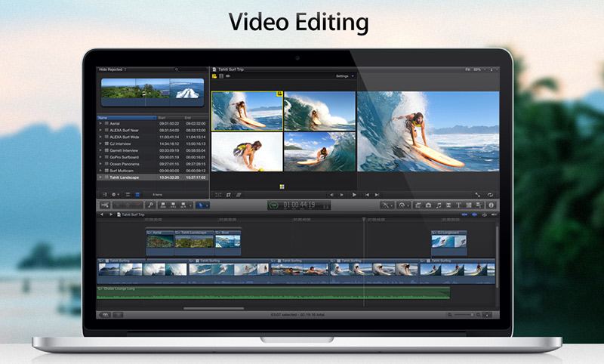Expand the Aerial clip row
Image resolution: width=604 pixels, height=364 pixels.
click(x=100, y=124)
